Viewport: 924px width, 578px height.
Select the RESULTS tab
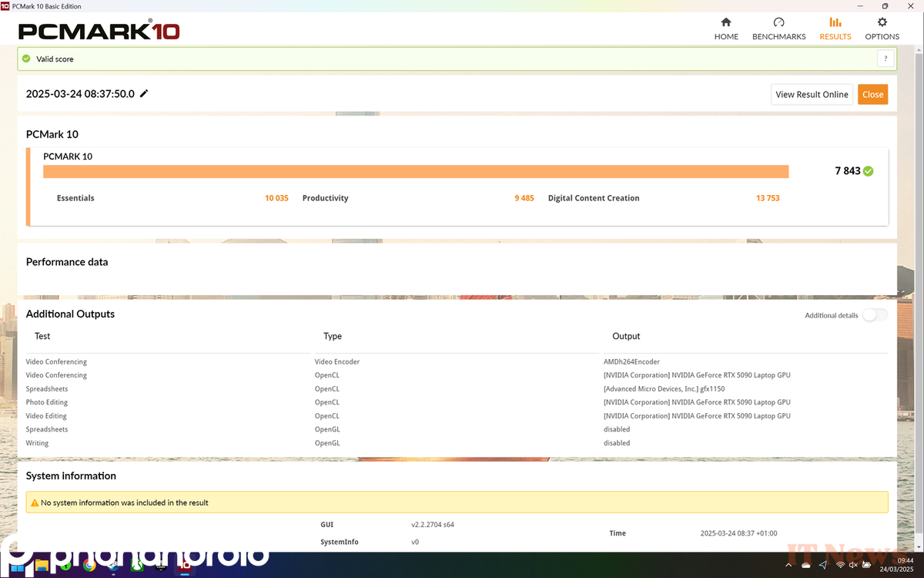click(835, 29)
